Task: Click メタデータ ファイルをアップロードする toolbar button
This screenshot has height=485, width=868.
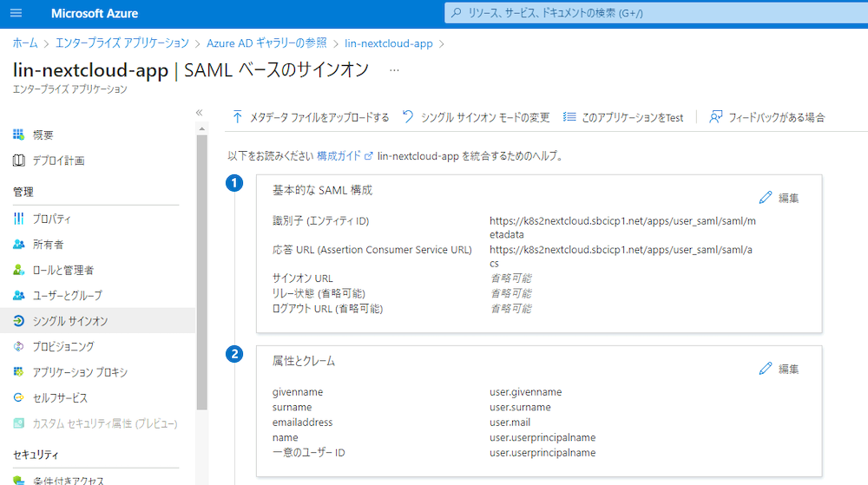Action: pos(311,117)
